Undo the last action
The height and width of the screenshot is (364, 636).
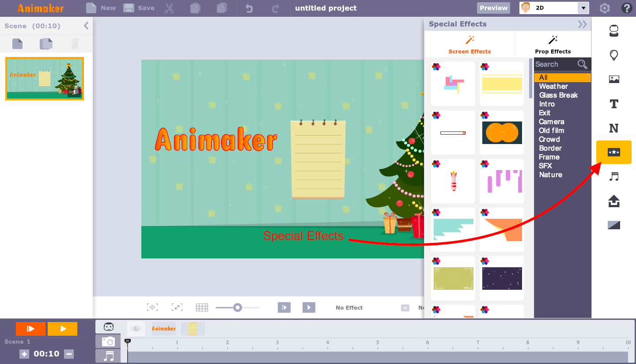(250, 8)
